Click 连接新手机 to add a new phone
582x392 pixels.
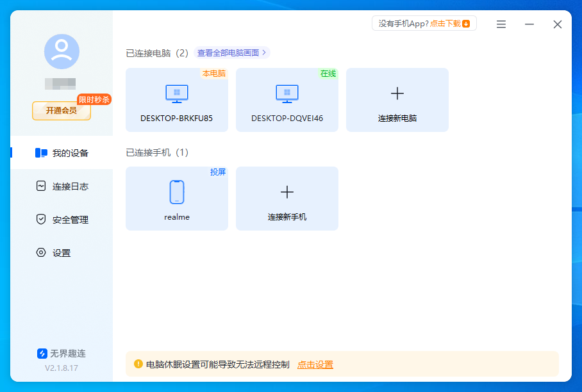tap(287, 199)
